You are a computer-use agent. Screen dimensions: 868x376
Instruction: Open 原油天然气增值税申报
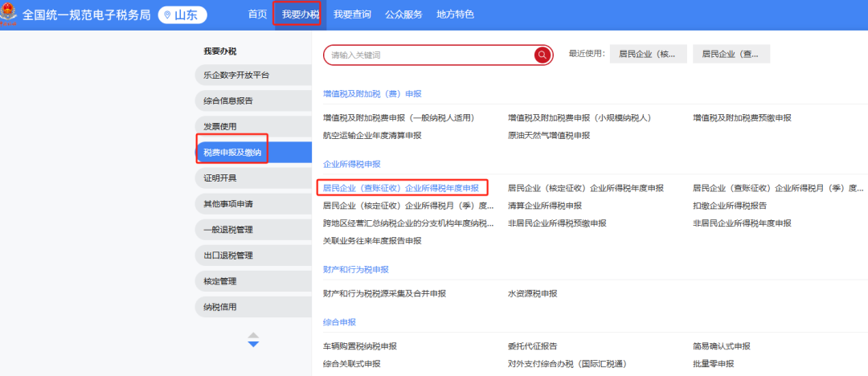(549, 135)
